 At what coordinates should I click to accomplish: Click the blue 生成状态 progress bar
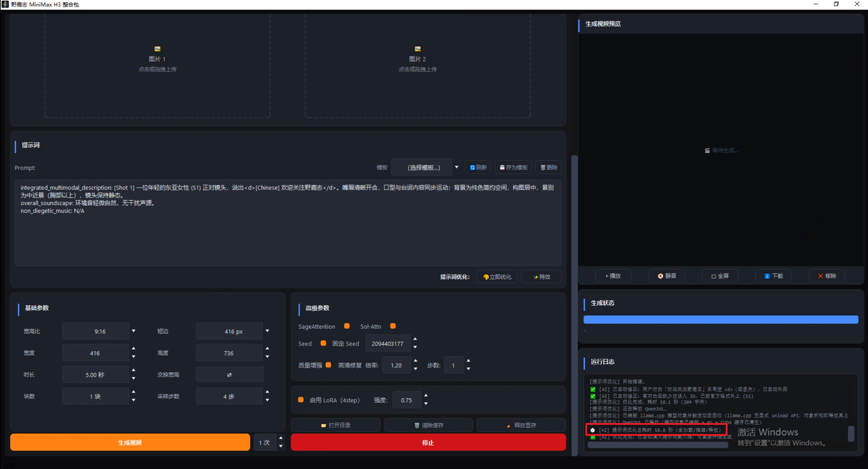click(721, 320)
